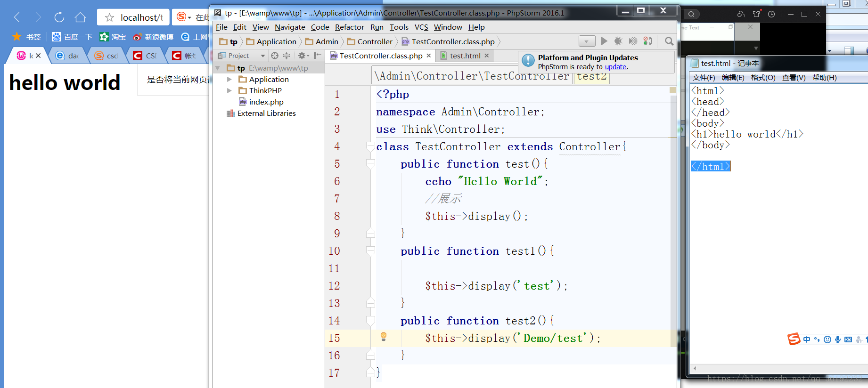
Task: Click Scroll from Source target icon
Action: coord(275,56)
